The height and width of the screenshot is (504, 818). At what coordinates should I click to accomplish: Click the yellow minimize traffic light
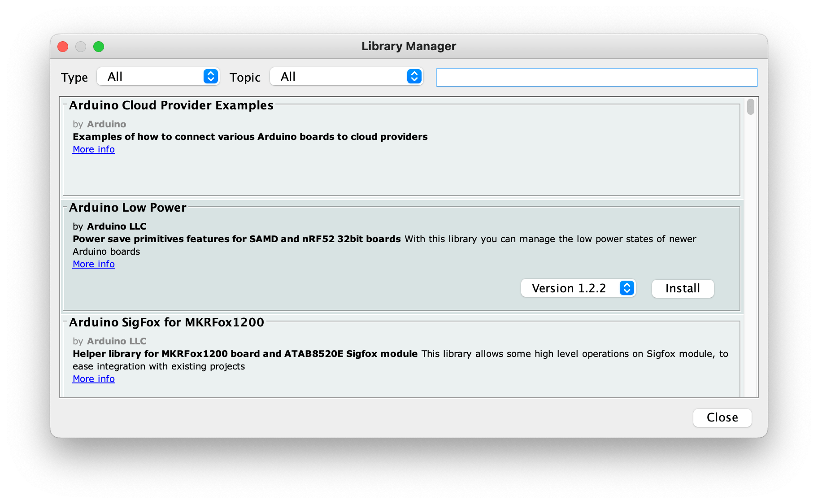81,46
